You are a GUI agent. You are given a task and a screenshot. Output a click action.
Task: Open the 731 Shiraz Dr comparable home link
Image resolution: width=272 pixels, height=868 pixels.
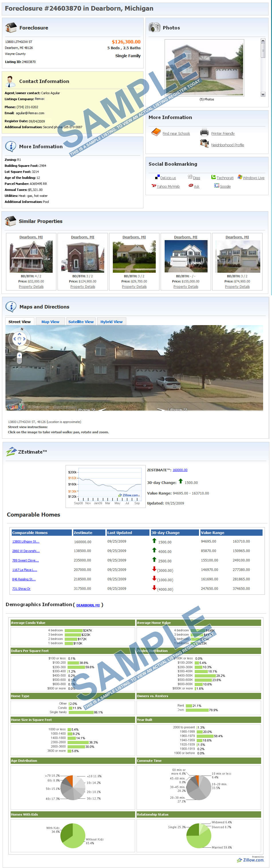[21, 589]
